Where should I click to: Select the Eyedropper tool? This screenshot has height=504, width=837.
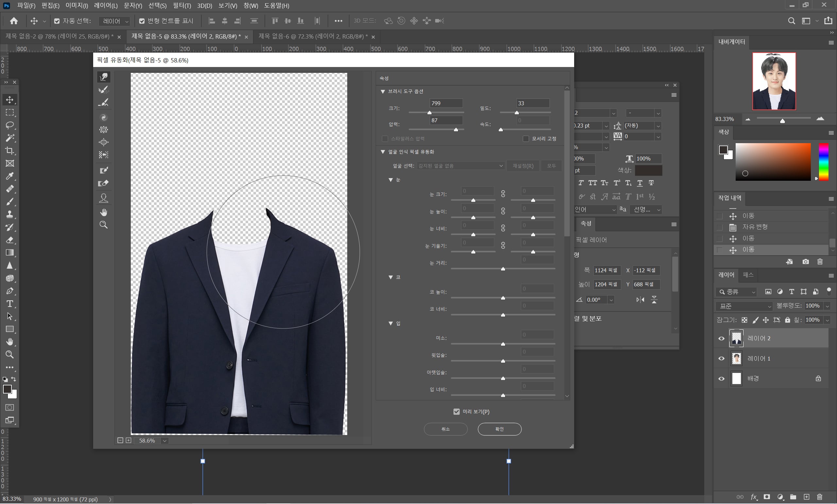click(x=10, y=176)
